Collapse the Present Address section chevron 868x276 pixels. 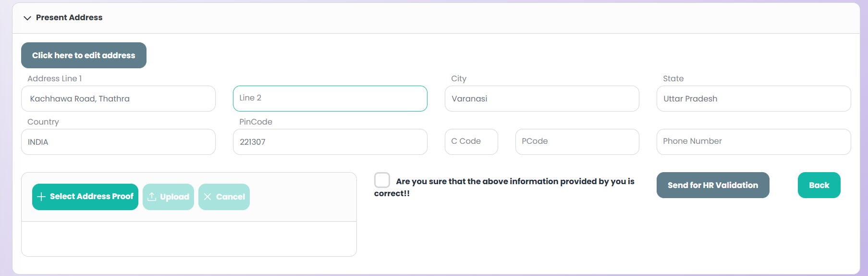pos(27,18)
